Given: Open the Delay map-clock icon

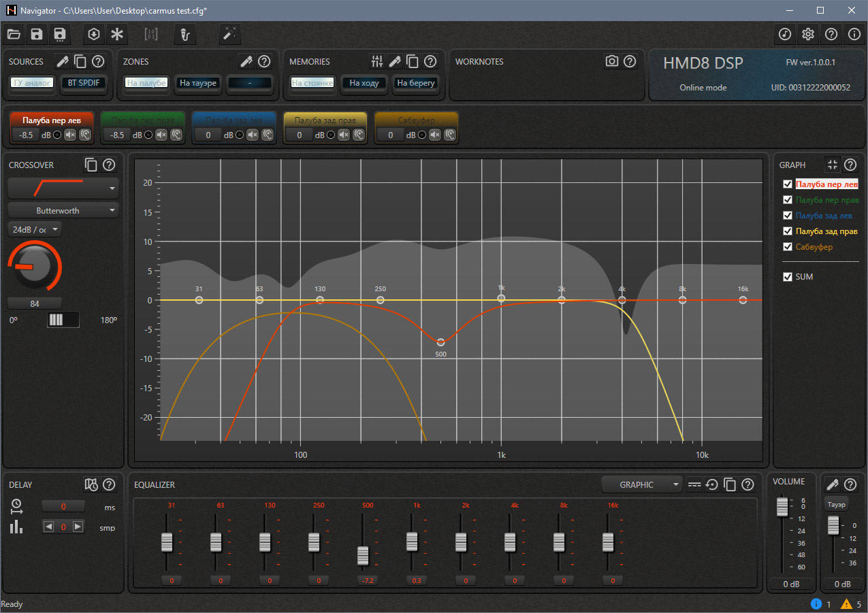Looking at the screenshot, I should pos(92,484).
